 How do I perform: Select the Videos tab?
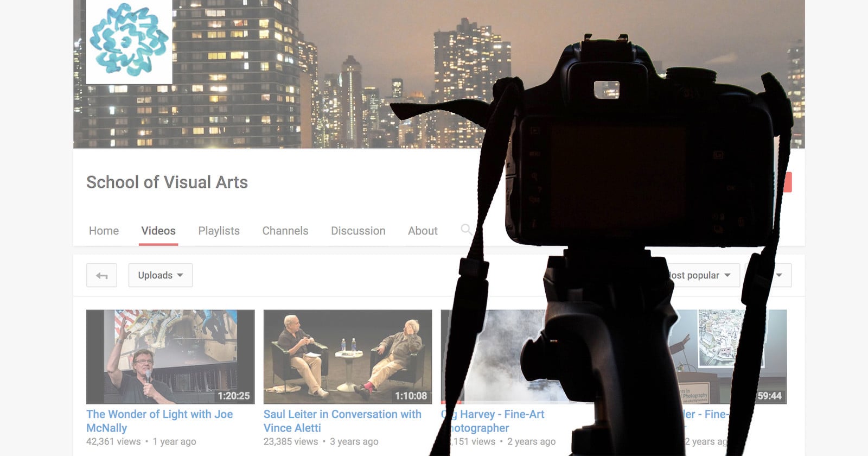(158, 231)
